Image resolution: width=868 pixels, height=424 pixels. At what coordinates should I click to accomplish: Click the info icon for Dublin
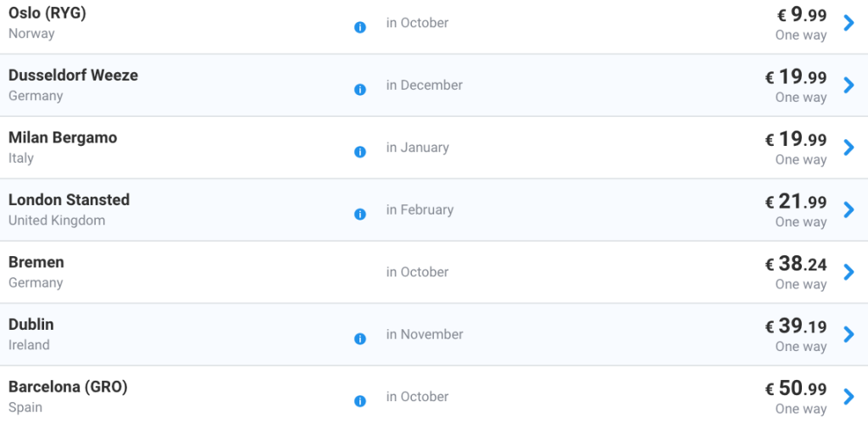(359, 338)
